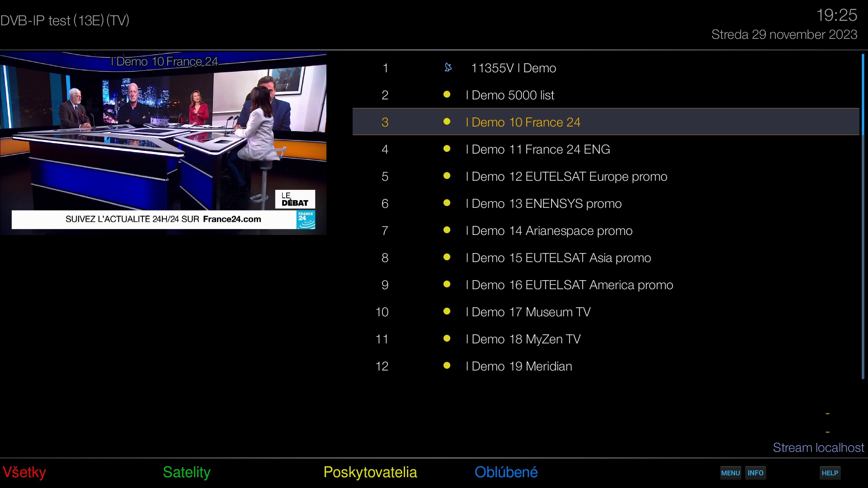Pick I Demo 14 Arianespace promo
Image resolution: width=868 pixels, height=488 pixels.
pos(606,230)
